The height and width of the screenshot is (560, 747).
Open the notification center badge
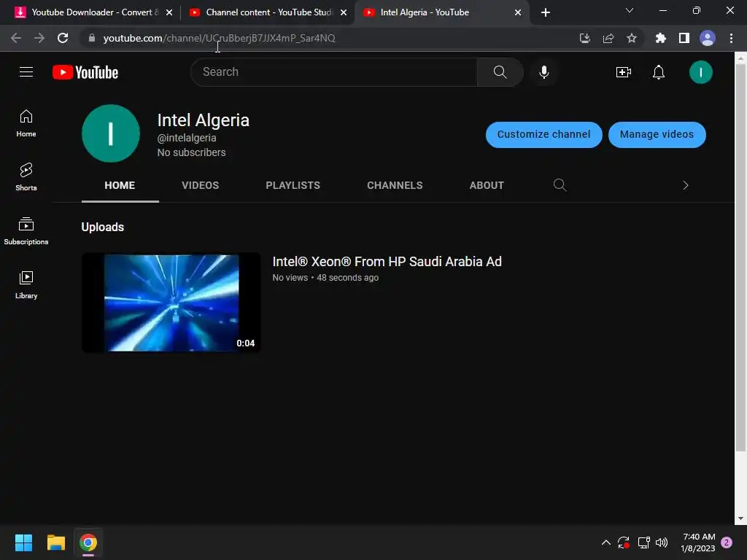tap(727, 542)
